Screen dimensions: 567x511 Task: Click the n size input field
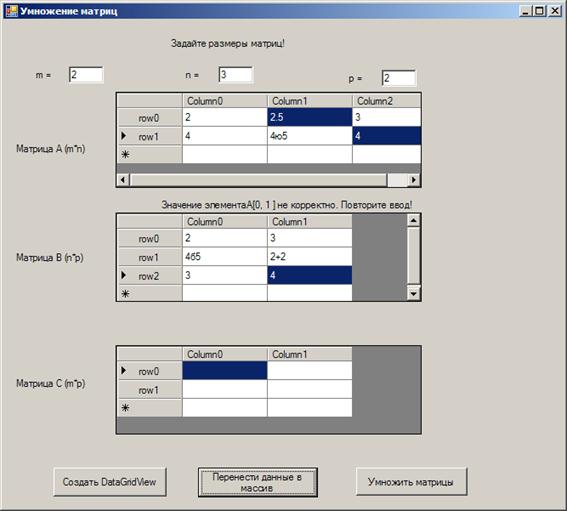235,75
